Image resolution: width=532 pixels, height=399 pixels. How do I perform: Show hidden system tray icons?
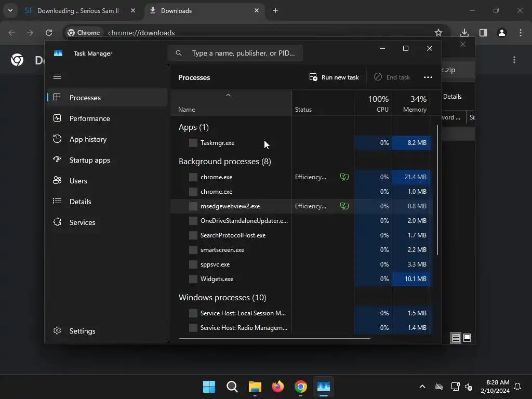(422, 387)
